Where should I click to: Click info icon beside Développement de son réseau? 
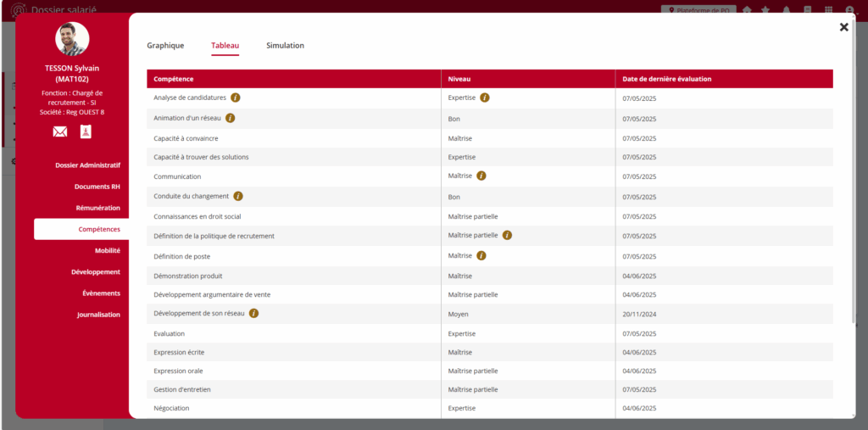(x=253, y=313)
